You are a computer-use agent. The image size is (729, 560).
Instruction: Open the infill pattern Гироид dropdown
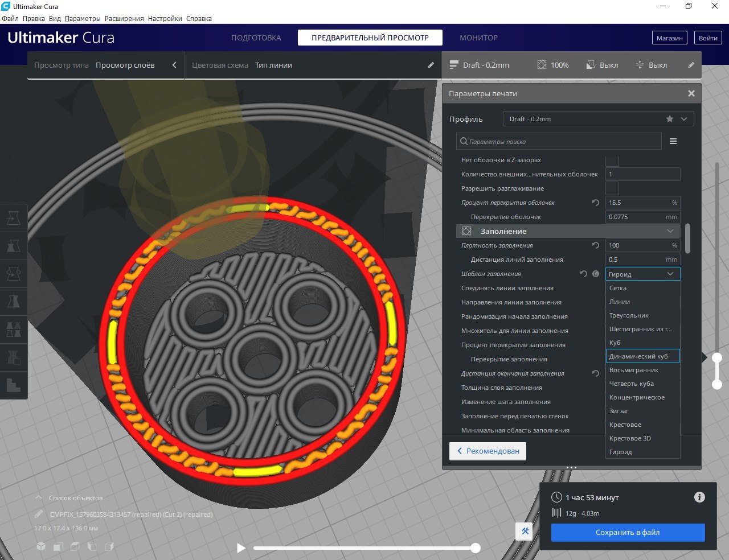pos(642,274)
